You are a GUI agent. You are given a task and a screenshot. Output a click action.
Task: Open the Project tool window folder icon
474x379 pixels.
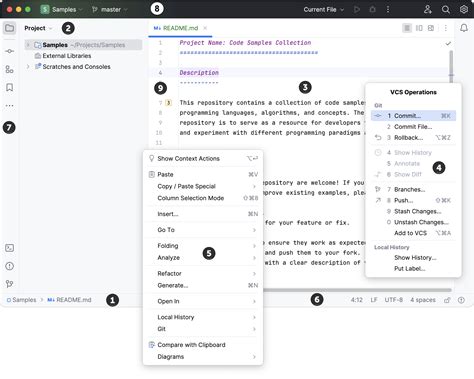point(10,28)
